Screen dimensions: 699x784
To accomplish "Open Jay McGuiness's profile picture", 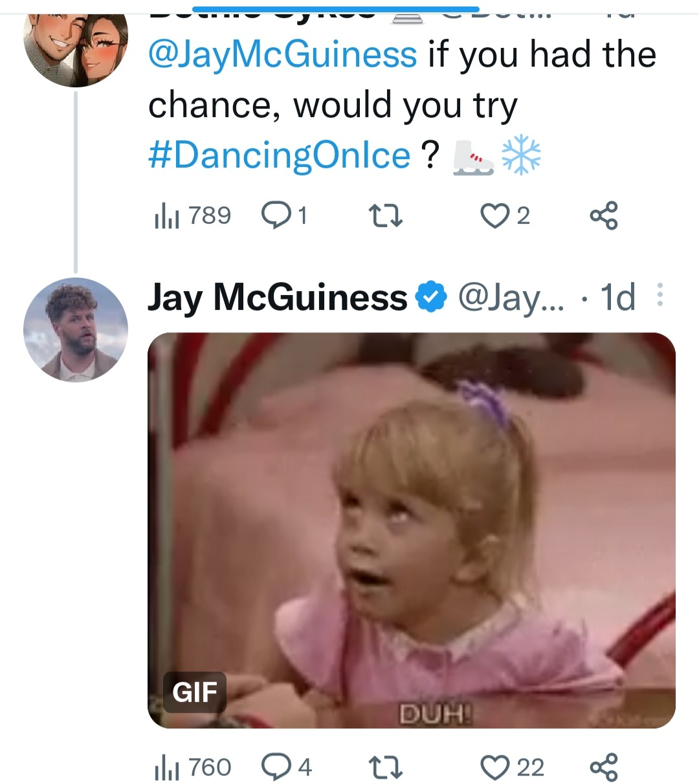I will coord(76,330).
